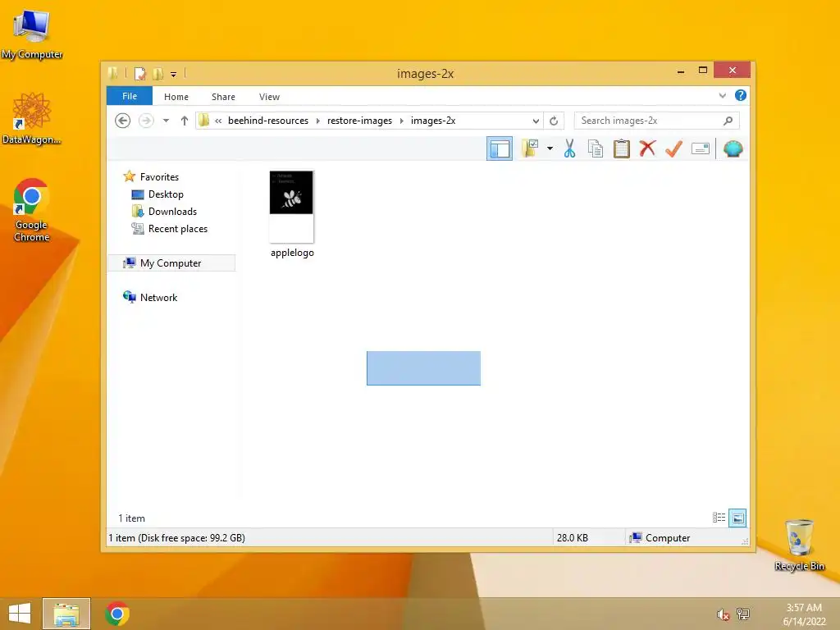Open the Windows Start button

[20, 614]
